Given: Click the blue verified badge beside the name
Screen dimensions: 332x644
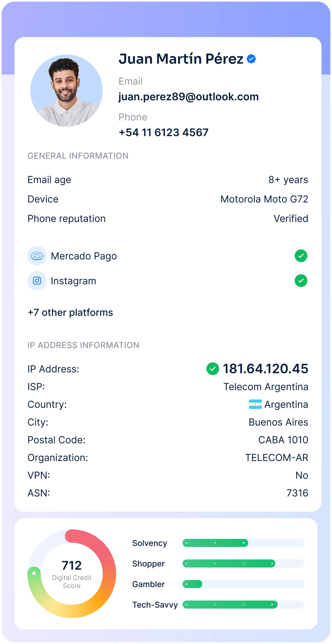Looking at the screenshot, I should 251,59.
